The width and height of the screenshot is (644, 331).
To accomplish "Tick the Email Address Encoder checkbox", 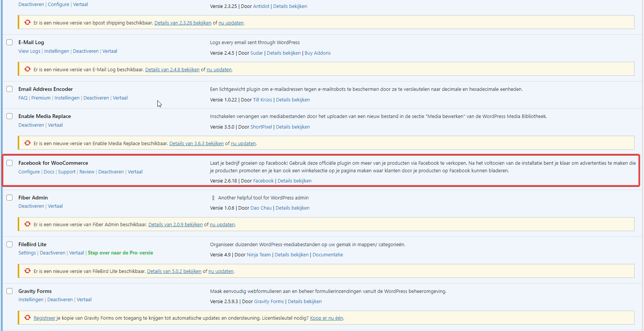I will [x=9, y=89].
